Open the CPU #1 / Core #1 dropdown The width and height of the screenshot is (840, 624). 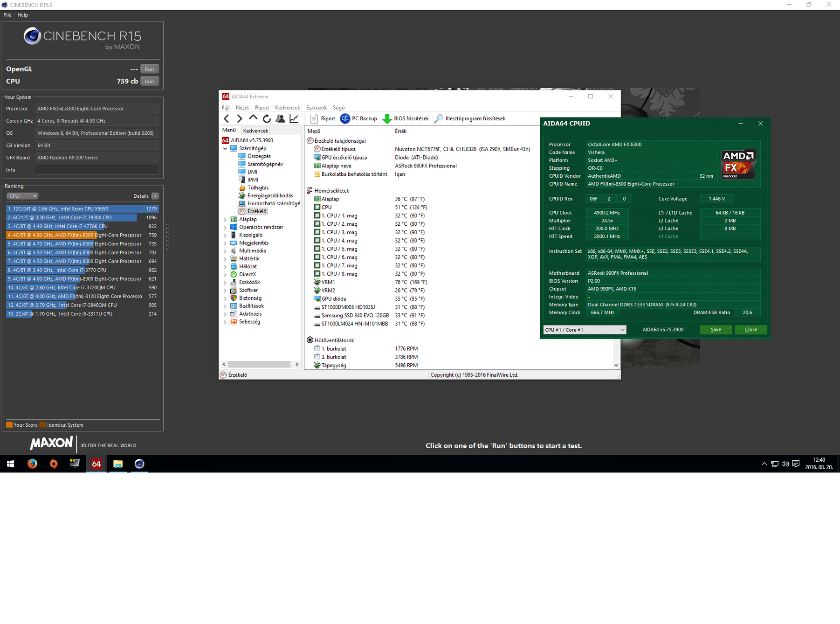pos(585,330)
